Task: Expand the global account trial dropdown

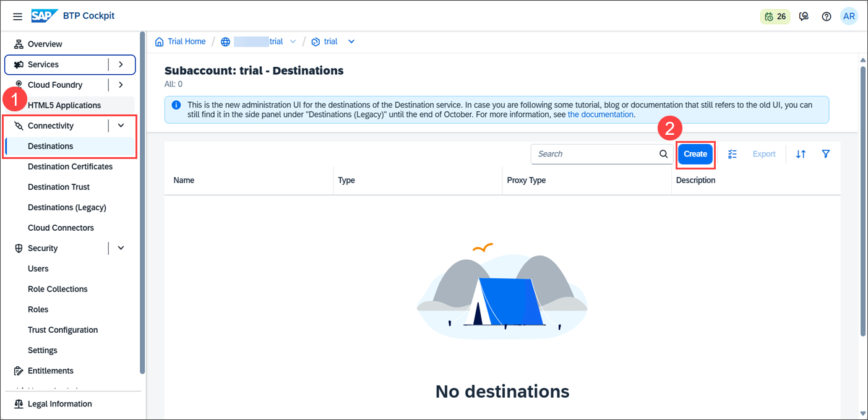Action: coord(293,41)
